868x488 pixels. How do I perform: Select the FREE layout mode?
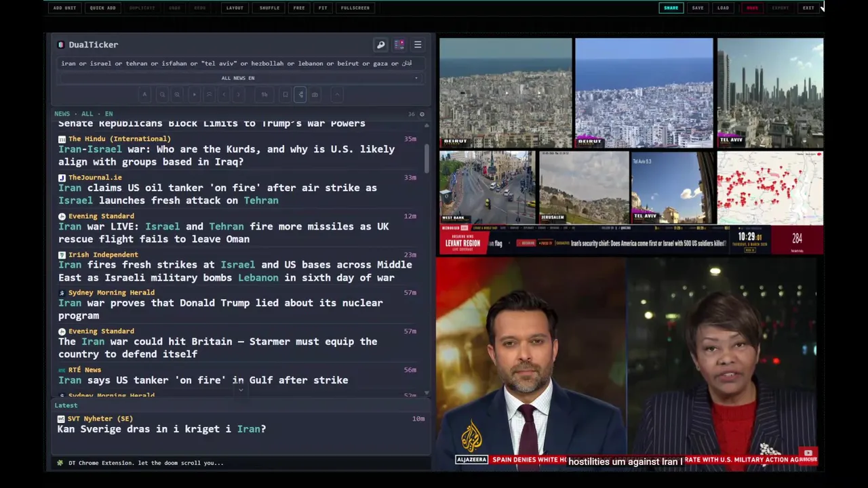click(299, 8)
